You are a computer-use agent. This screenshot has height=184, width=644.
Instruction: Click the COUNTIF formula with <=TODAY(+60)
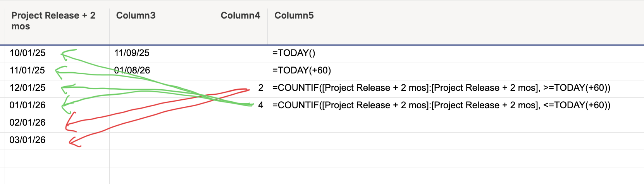[441, 105]
